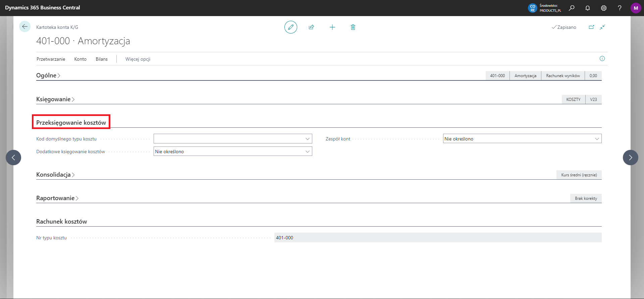Click the share icon in header
Image resolution: width=644 pixels, height=299 pixels.
311,27
